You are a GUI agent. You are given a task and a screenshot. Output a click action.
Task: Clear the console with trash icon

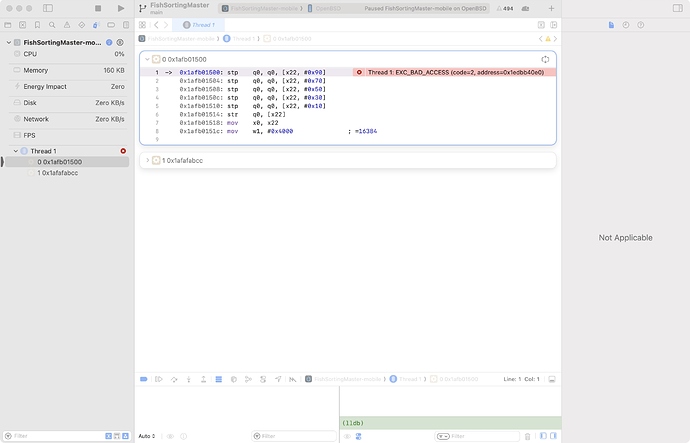(x=527, y=436)
